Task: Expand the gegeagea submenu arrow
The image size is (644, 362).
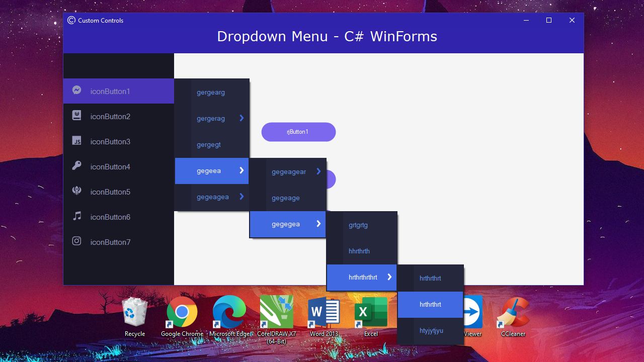Action: [x=242, y=197]
